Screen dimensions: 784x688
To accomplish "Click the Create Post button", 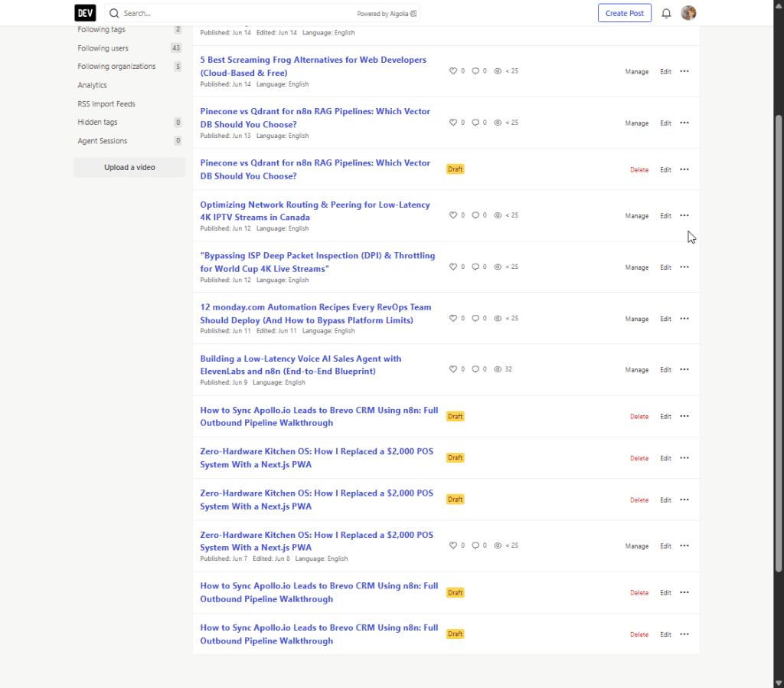I will click(625, 13).
